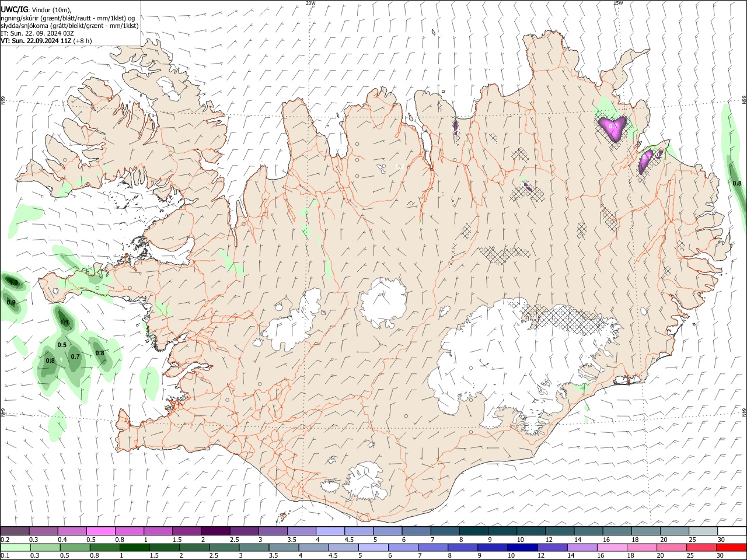Click the dark teal 8 snow-scale swatch
Image resolution: width=747 pixels, height=560 pixels.
pos(473,531)
